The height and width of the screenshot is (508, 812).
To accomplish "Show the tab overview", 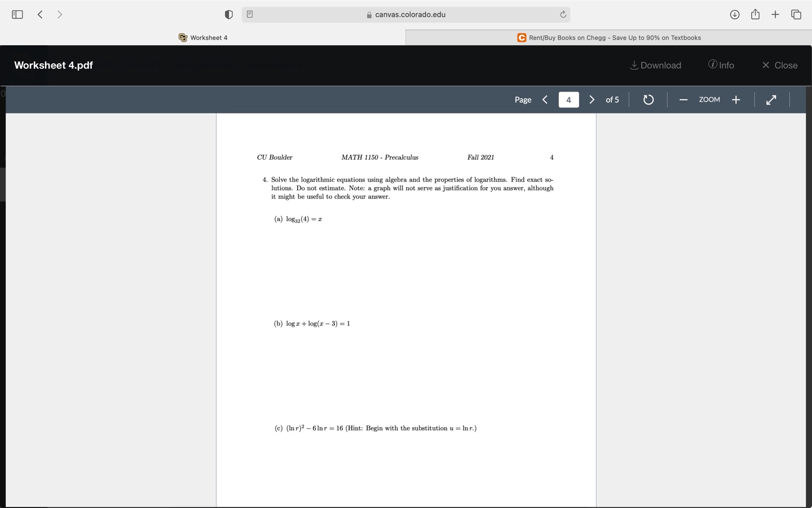I will coord(796,14).
